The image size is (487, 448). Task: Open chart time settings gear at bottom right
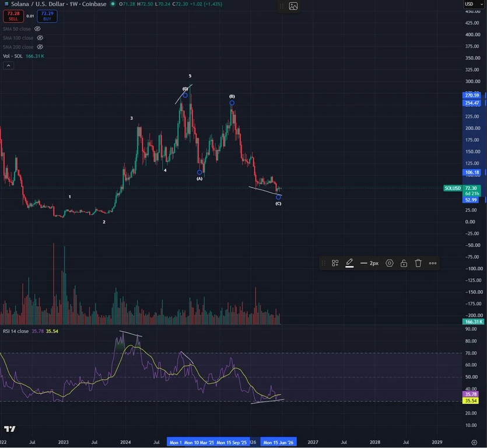coord(474,442)
